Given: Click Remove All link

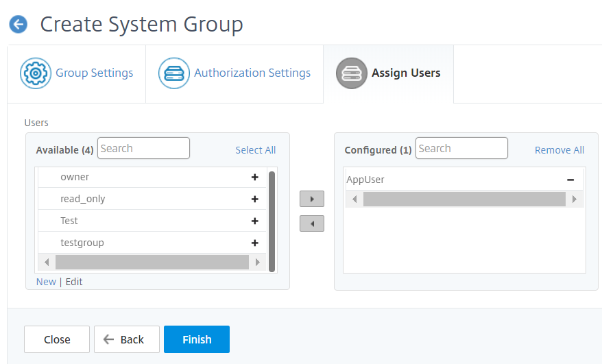Looking at the screenshot, I should coord(559,150).
